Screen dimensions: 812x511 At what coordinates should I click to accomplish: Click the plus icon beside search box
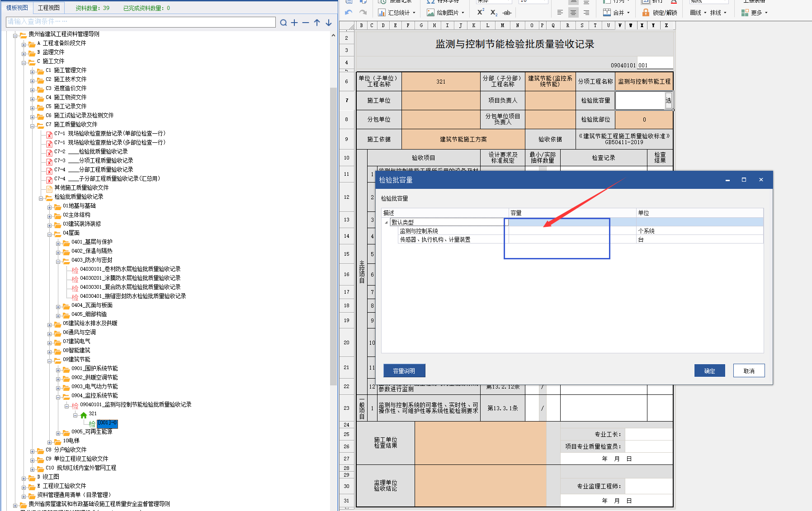[294, 23]
